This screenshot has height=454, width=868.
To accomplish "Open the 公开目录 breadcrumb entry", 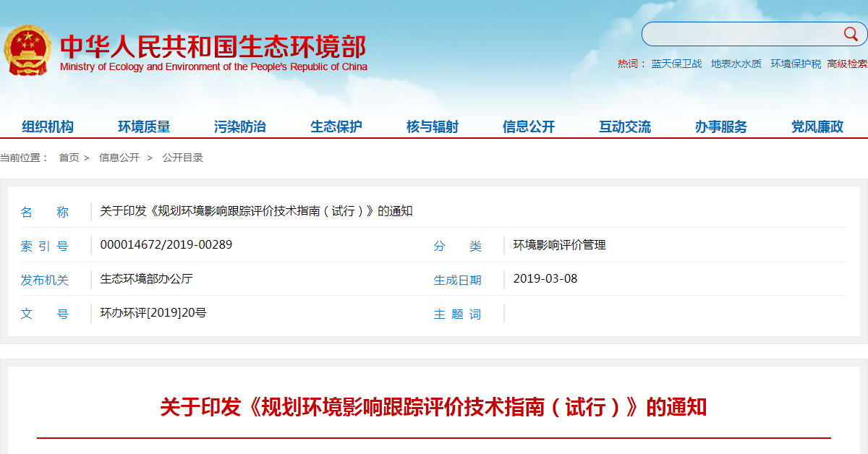I will pyautogui.click(x=184, y=157).
